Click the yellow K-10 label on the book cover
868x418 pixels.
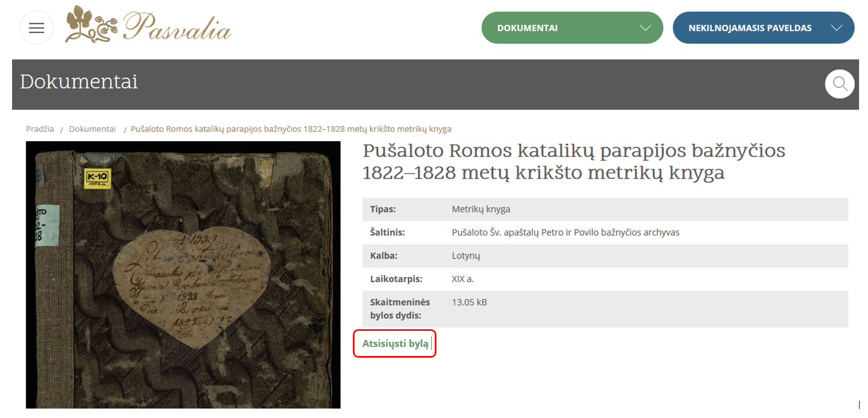pos(97,177)
